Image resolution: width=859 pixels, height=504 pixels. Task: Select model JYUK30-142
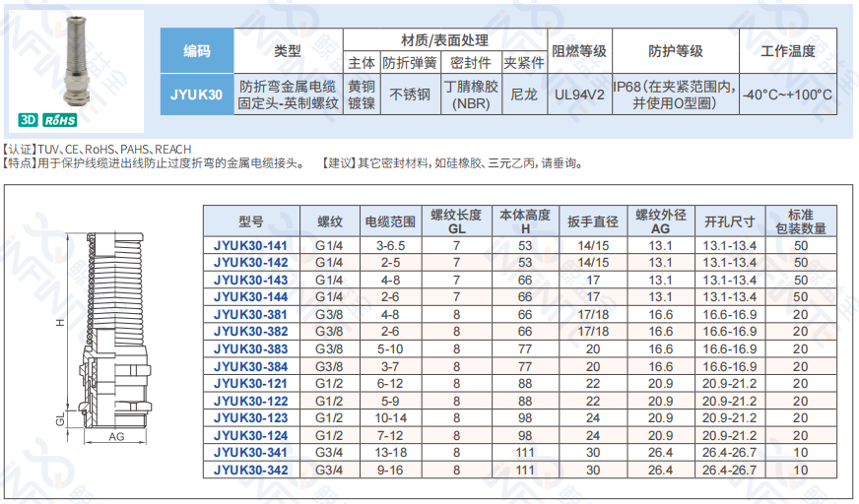point(251,262)
